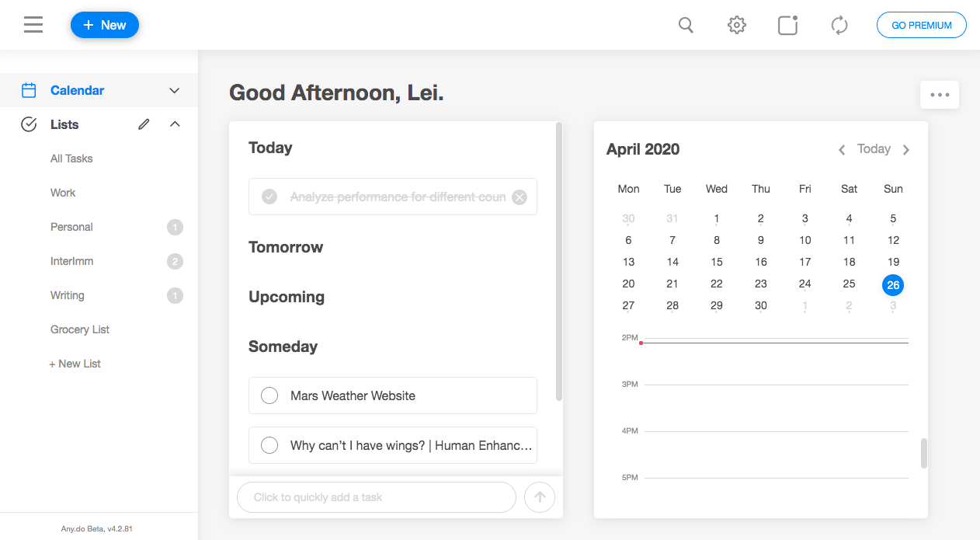Viewport: 980px width, 540px height.
Task: Click the sync refresh icon
Action: pyautogui.click(x=839, y=25)
